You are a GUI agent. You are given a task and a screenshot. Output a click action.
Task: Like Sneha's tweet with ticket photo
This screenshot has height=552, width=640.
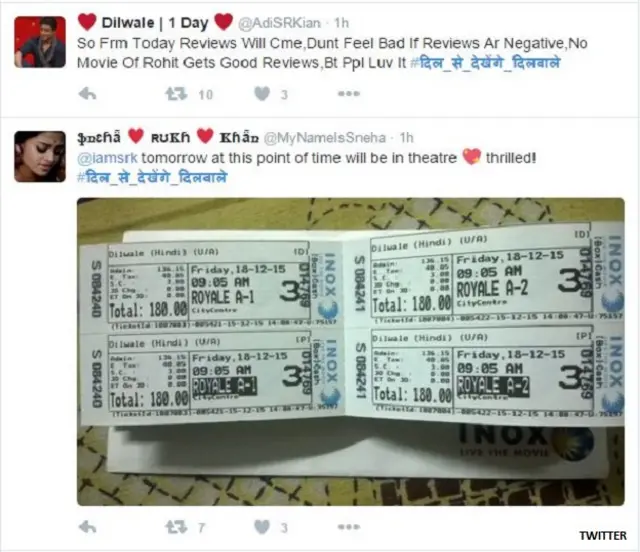tap(262, 527)
